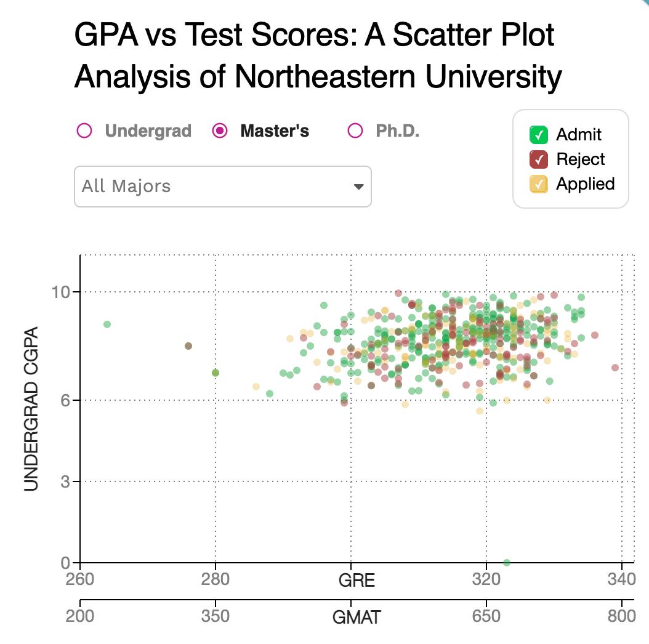Click the GMAT axis label
649x644 pixels.
coord(357,617)
